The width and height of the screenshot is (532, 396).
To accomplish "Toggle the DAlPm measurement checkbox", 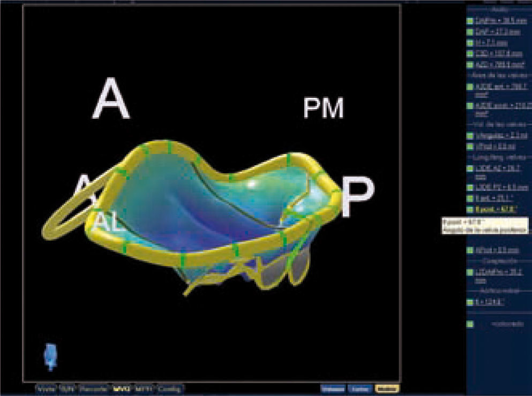I will click(x=470, y=21).
